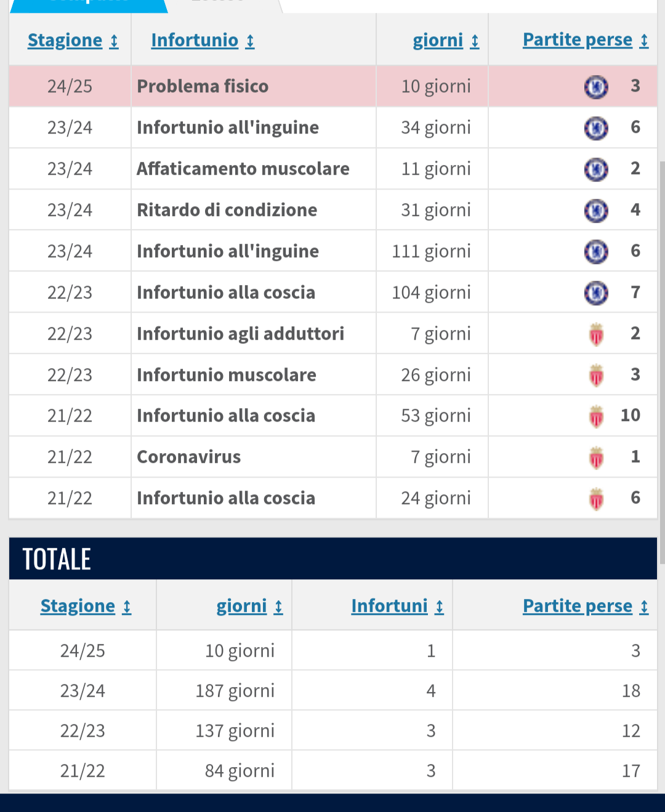Sort injuries table by Stagione
665x812 pixels.
(x=73, y=41)
